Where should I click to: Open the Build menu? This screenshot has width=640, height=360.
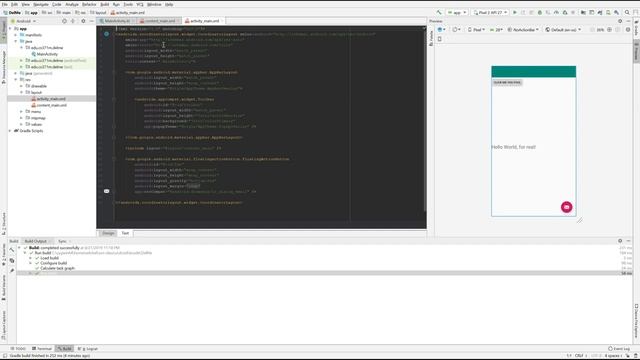coord(105,4)
